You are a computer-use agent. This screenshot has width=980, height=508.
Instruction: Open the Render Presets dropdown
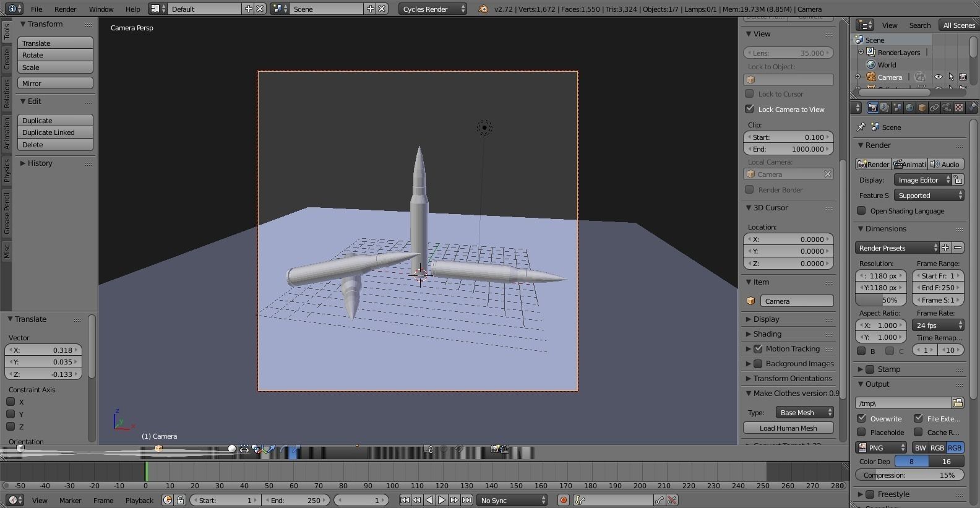click(897, 248)
